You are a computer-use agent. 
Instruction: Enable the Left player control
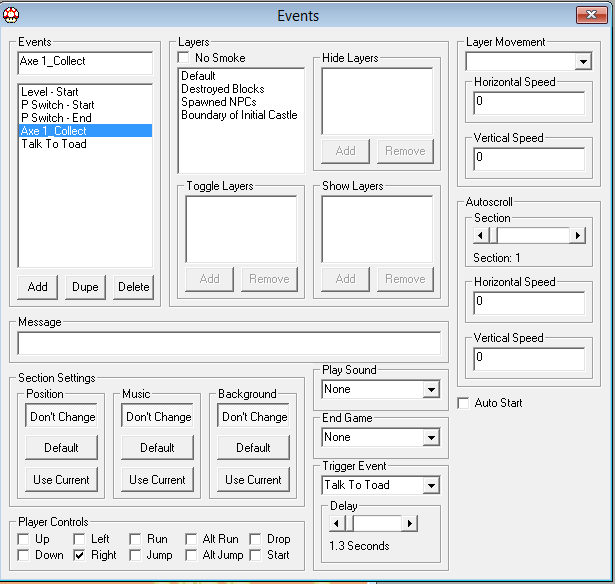click(x=79, y=539)
